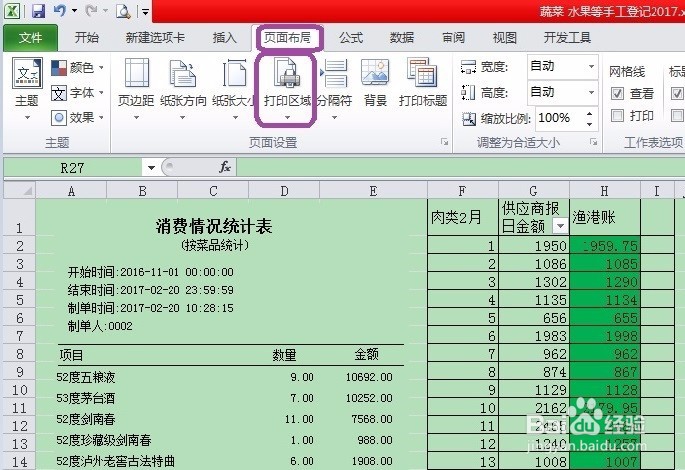Toggle 网格线 打印 checkbox
Viewport: 685px width, 470px height.
click(617, 116)
